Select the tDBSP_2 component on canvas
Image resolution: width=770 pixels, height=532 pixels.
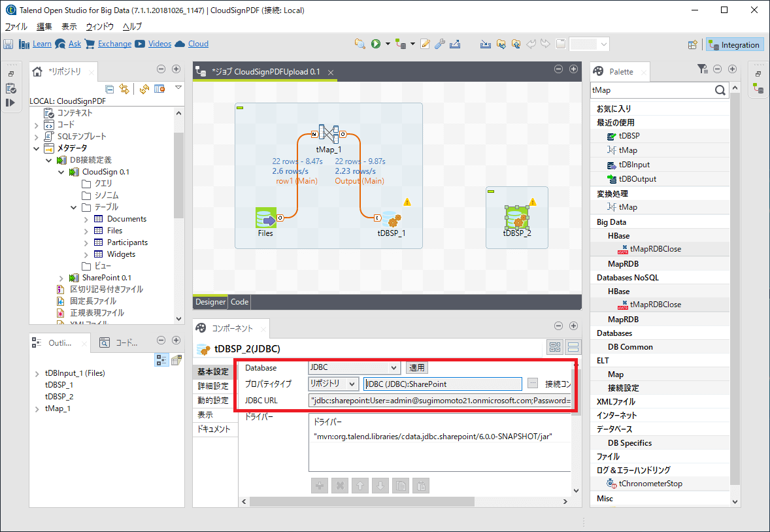[x=517, y=218]
